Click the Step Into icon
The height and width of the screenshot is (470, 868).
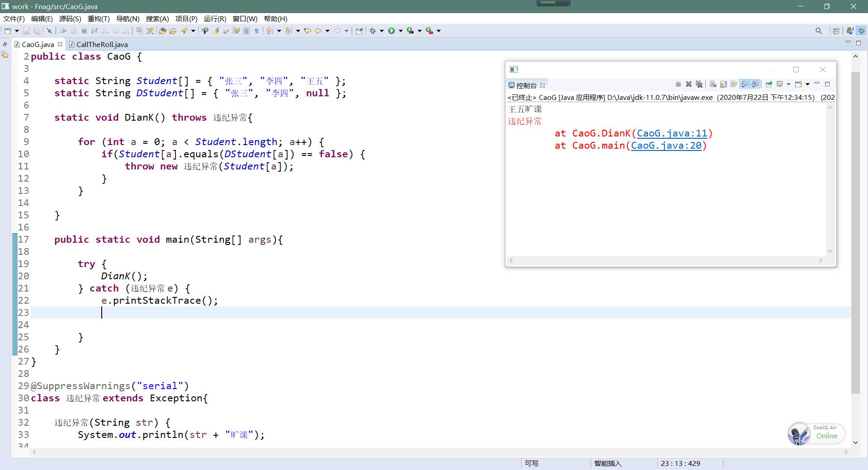(x=105, y=31)
